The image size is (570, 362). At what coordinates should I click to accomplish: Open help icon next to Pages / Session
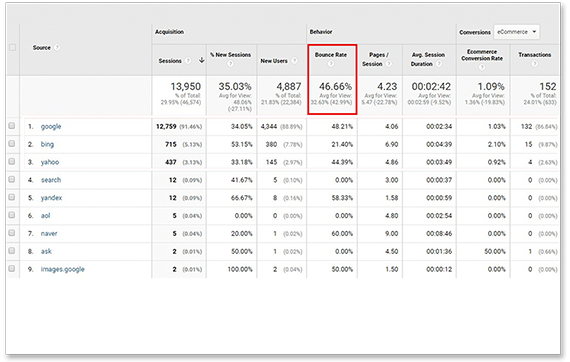pyautogui.click(x=389, y=64)
